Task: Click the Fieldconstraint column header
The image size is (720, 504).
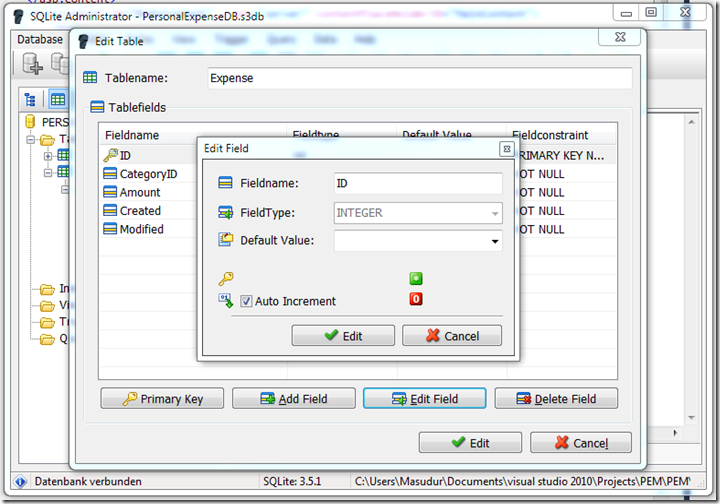Action: (x=561, y=135)
